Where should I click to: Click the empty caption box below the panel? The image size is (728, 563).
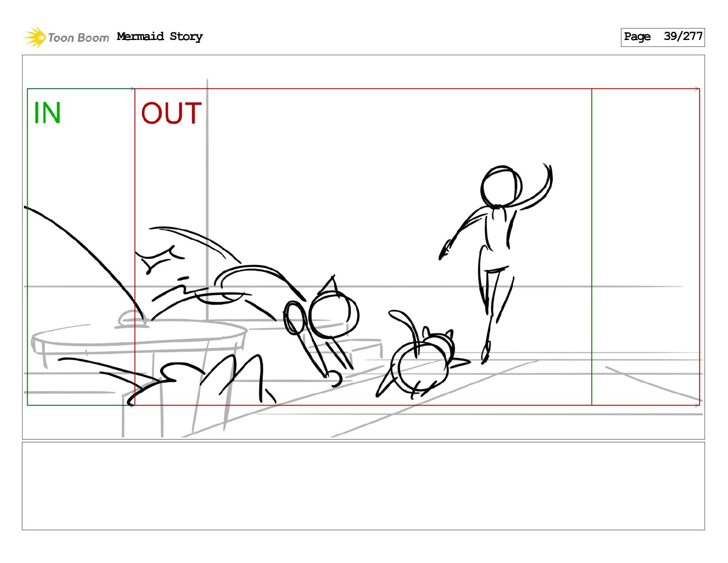[364, 486]
